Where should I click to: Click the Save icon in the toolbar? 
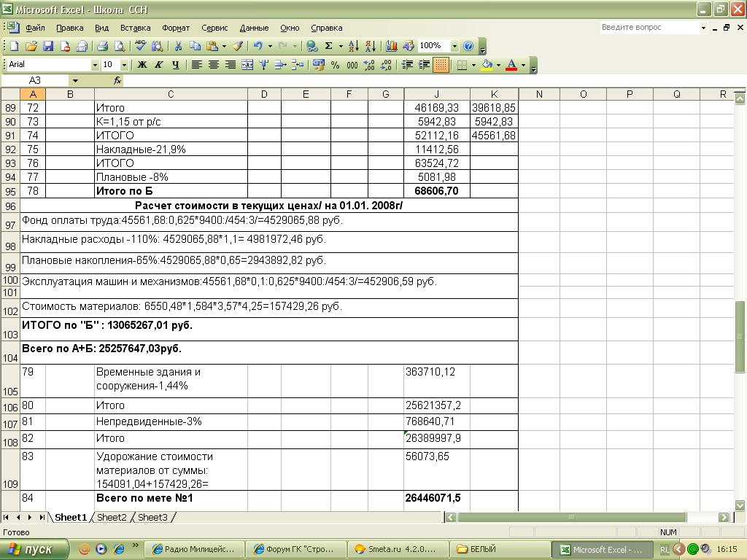pos(48,46)
